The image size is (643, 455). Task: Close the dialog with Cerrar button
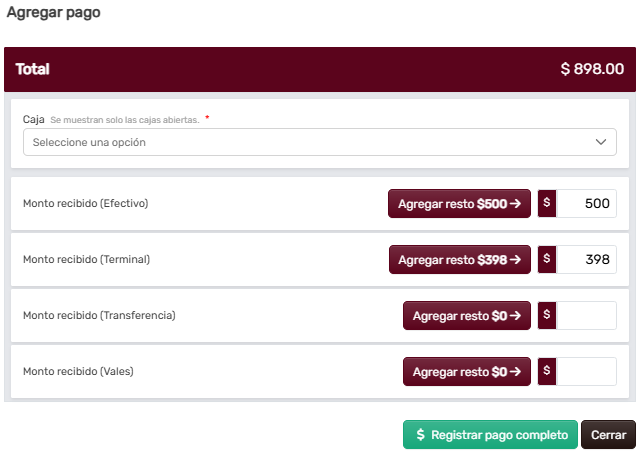click(x=608, y=435)
